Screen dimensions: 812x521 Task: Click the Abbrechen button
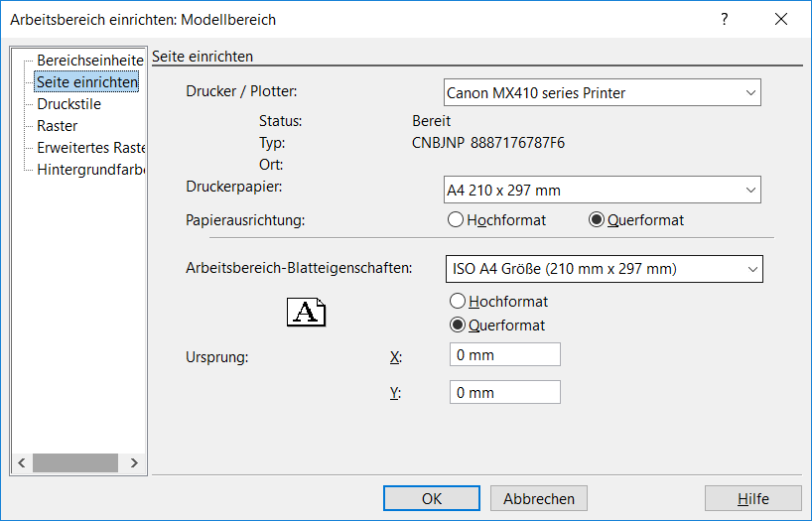click(539, 498)
